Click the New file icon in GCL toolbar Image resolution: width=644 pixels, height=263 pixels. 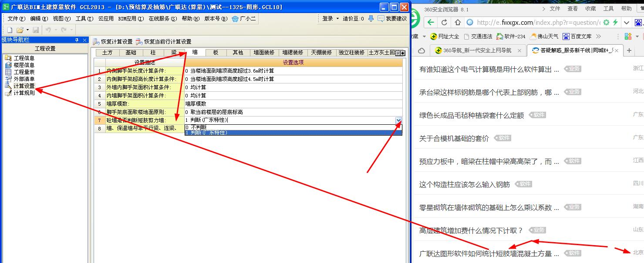tap(10, 30)
